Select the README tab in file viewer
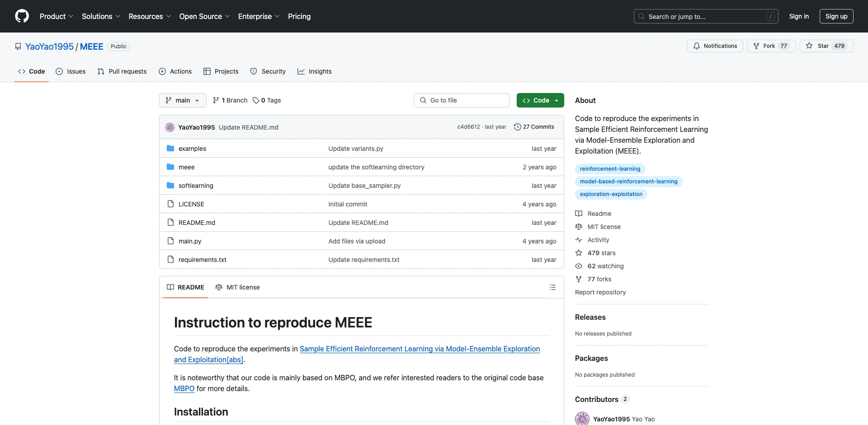This screenshot has height=425, width=868. [185, 287]
